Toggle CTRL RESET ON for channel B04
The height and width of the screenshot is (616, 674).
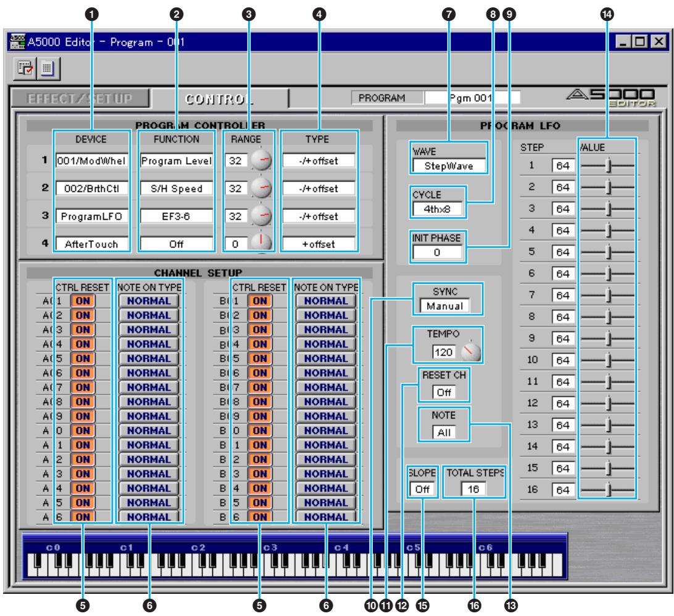point(260,344)
